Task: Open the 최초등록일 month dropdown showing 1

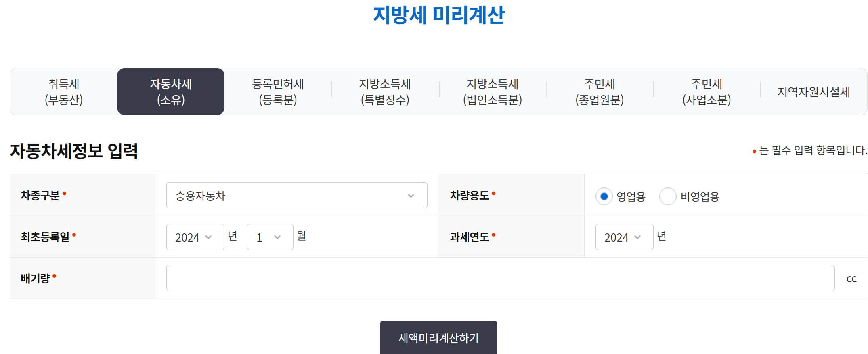Action: pyautogui.click(x=269, y=237)
